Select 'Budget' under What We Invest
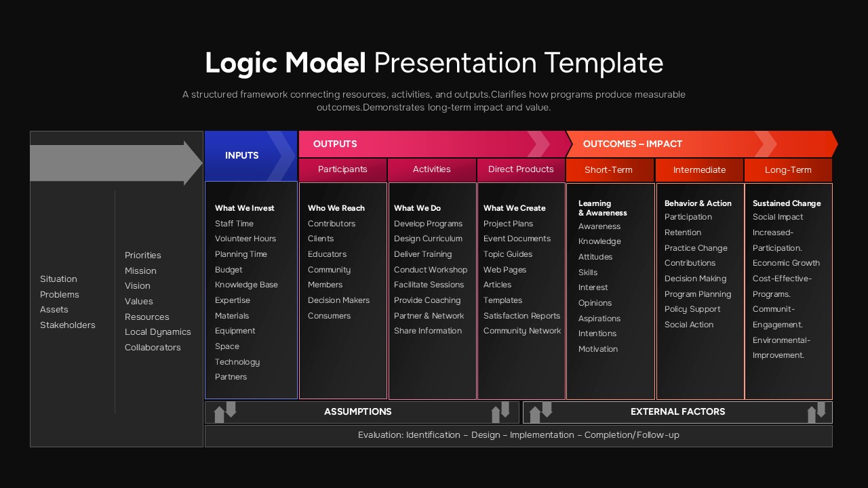The image size is (868, 488). pyautogui.click(x=229, y=269)
